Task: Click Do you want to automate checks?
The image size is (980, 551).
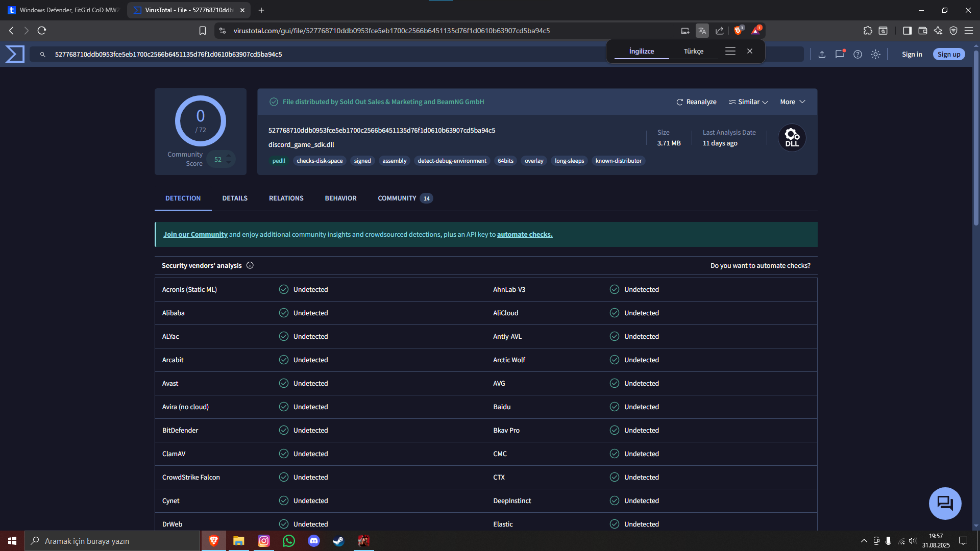Action: 761,265
